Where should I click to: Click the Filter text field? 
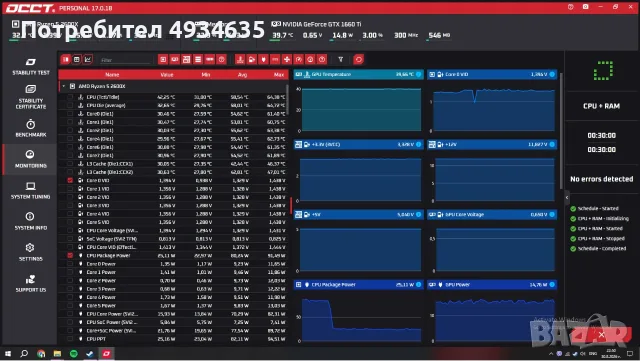(125, 60)
